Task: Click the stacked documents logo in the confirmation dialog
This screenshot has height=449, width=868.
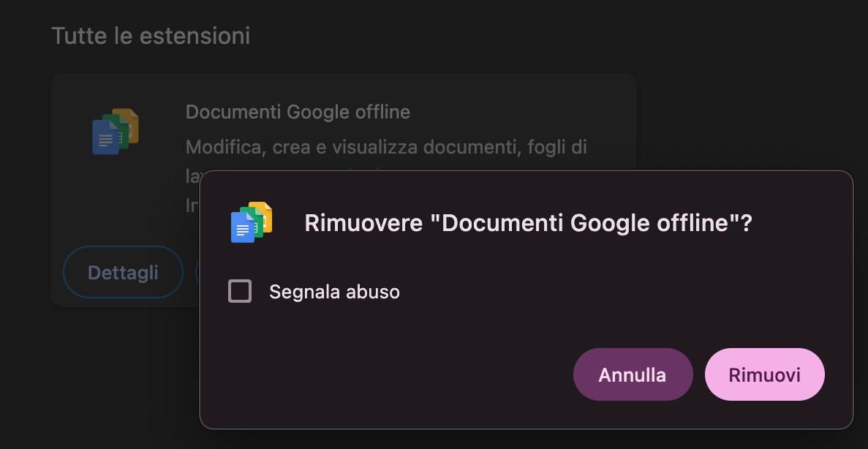Action: tap(251, 222)
